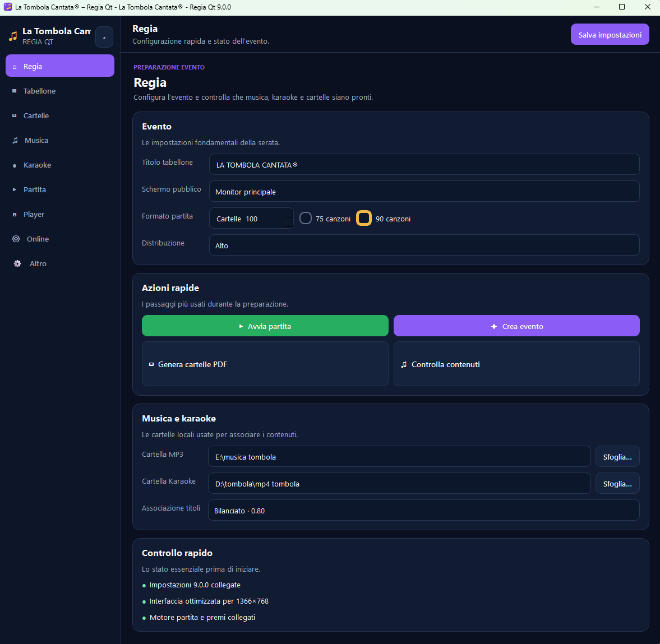Click the Cartella MP3 path field
The height and width of the screenshot is (644, 660).
399,457
